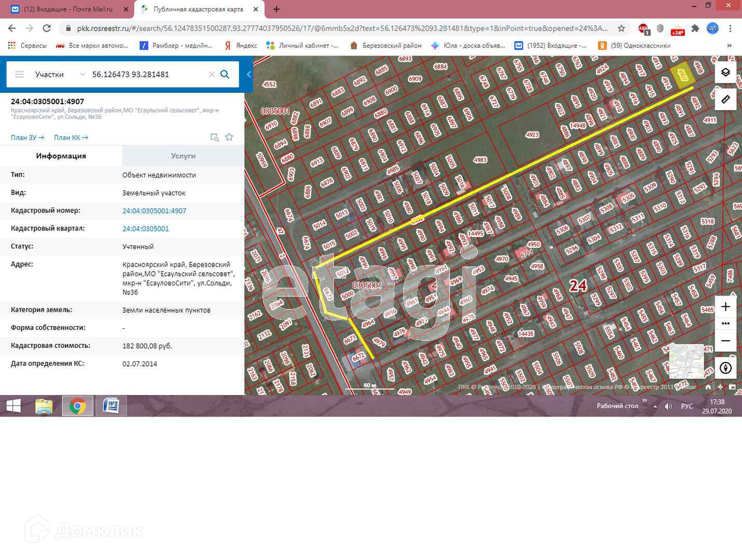Switch to the 'Информация' tab
The image size is (742, 560).
point(61,156)
